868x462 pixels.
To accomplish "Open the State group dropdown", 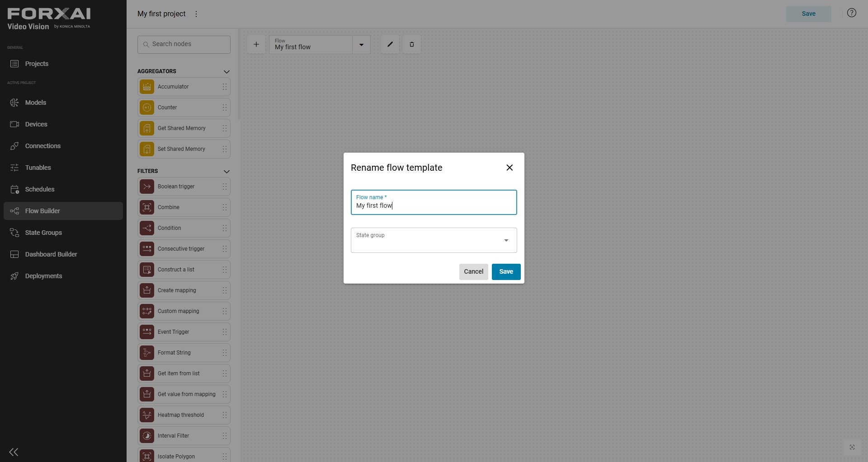I will tap(434, 240).
